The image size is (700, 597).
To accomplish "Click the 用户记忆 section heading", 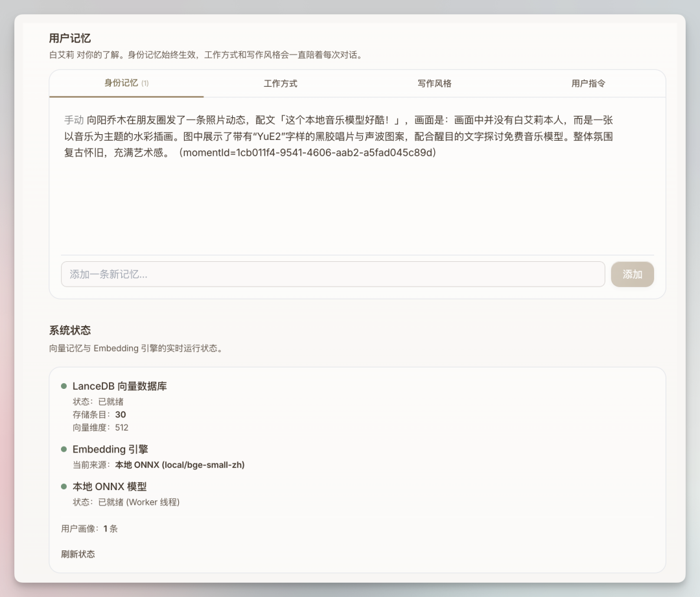I will point(70,38).
